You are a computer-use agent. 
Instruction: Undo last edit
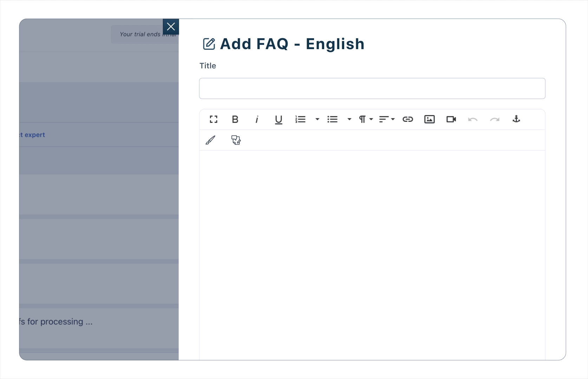[x=473, y=119]
